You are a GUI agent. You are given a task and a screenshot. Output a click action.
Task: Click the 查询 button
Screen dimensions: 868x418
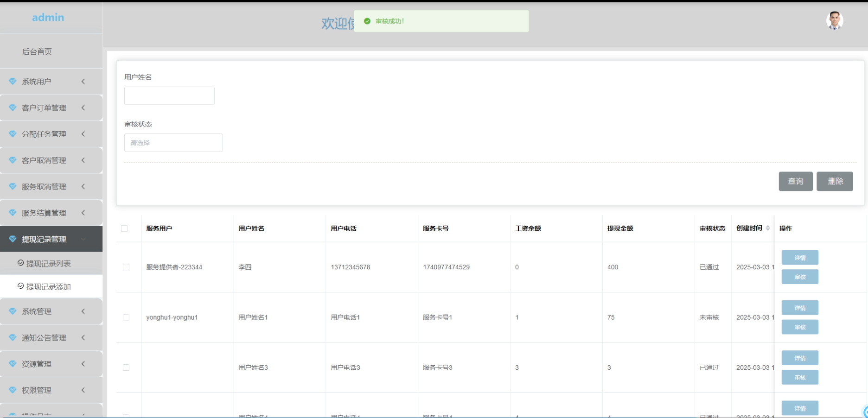(796, 181)
